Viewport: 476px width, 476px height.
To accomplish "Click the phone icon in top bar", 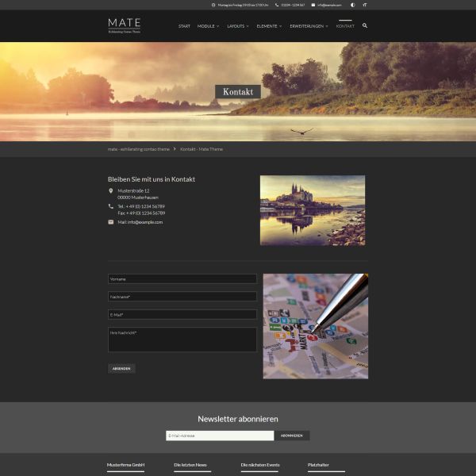I will tap(276, 5).
